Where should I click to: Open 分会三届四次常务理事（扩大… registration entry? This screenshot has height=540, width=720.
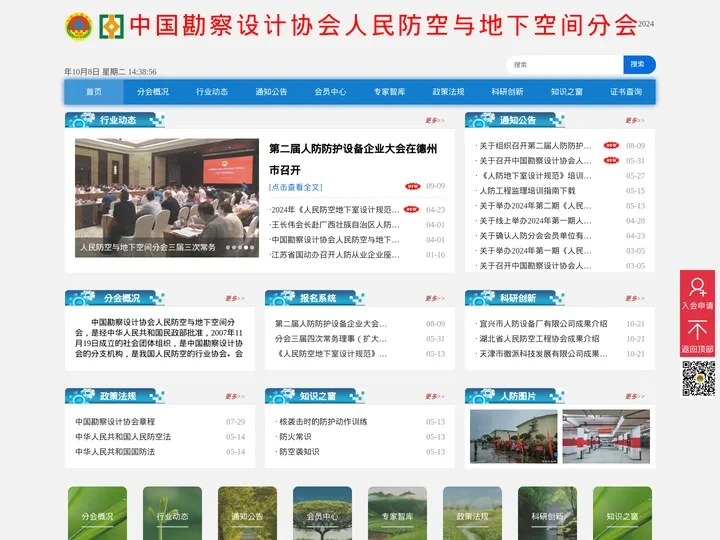[x=331, y=339]
